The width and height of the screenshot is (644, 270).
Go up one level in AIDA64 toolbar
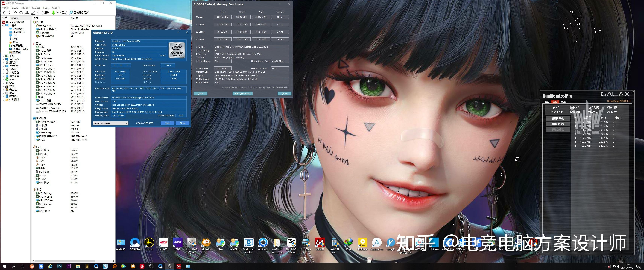tap(15, 13)
